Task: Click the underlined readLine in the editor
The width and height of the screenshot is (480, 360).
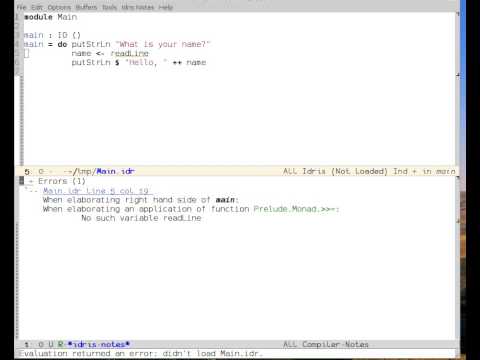Action: pyautogui.click(x=129, y=54)
